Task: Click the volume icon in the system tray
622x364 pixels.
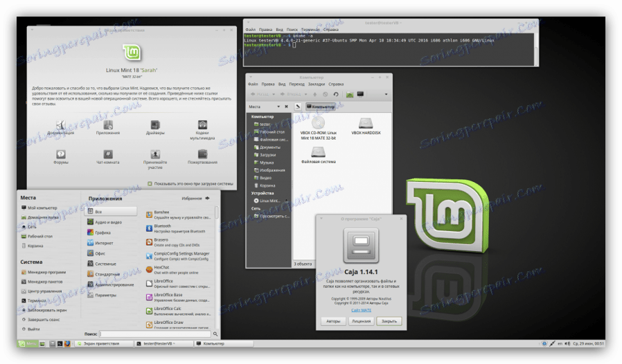Action: [567, 343]
